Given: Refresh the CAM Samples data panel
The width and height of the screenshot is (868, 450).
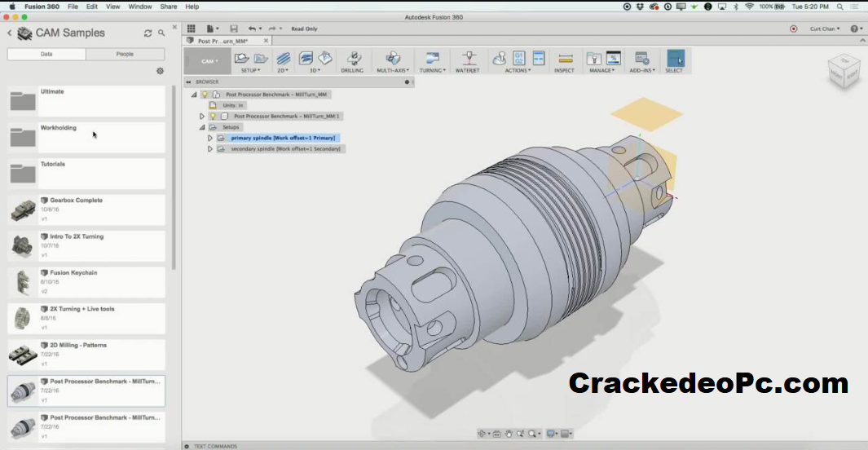Looking at the screenshot, I should [148, 33].
